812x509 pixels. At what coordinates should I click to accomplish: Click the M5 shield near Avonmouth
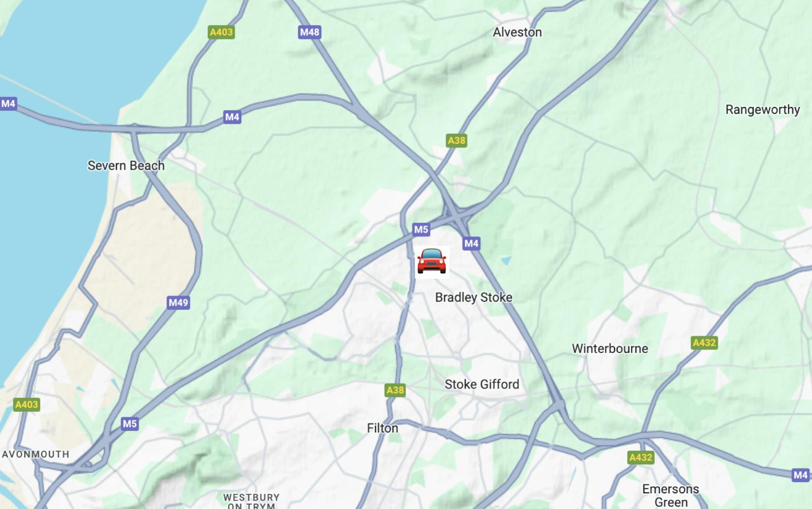tap(129, 424)
